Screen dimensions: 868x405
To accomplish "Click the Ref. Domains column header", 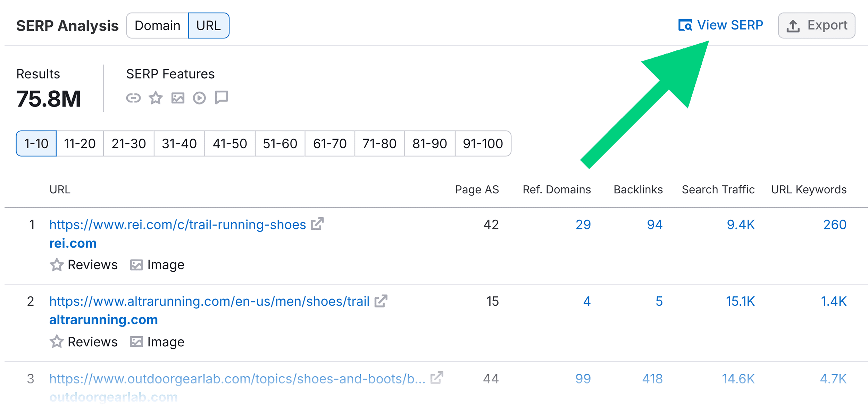I will click(557, 189).
